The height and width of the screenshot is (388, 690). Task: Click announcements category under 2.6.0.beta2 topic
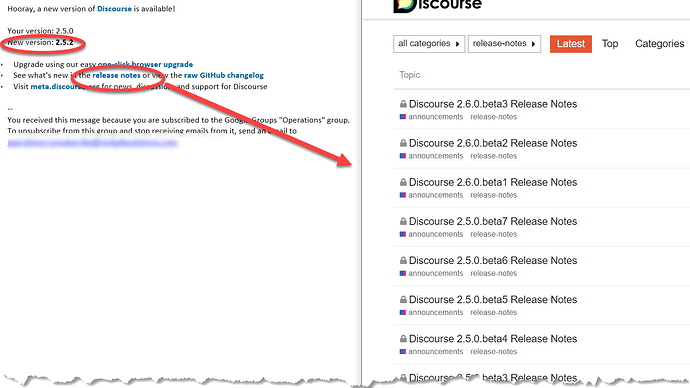(x=436, y=156)
